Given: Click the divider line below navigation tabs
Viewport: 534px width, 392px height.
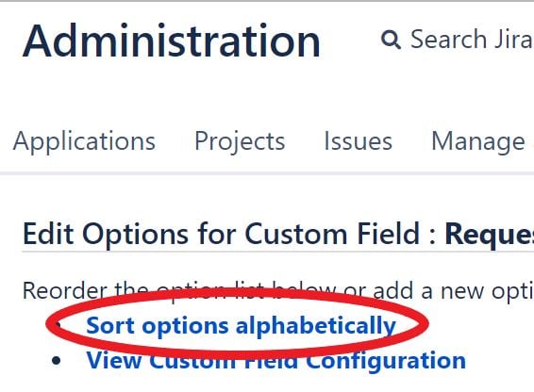Looking at the screenshot, I should [x=267, y=173].
